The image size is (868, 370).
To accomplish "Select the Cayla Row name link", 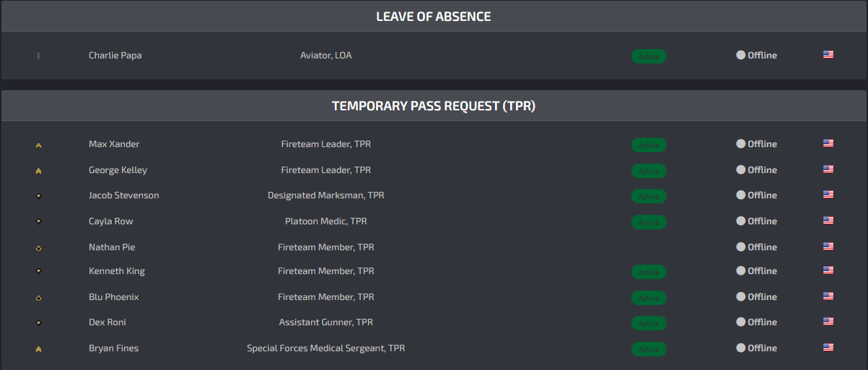I will click(111, 221).
